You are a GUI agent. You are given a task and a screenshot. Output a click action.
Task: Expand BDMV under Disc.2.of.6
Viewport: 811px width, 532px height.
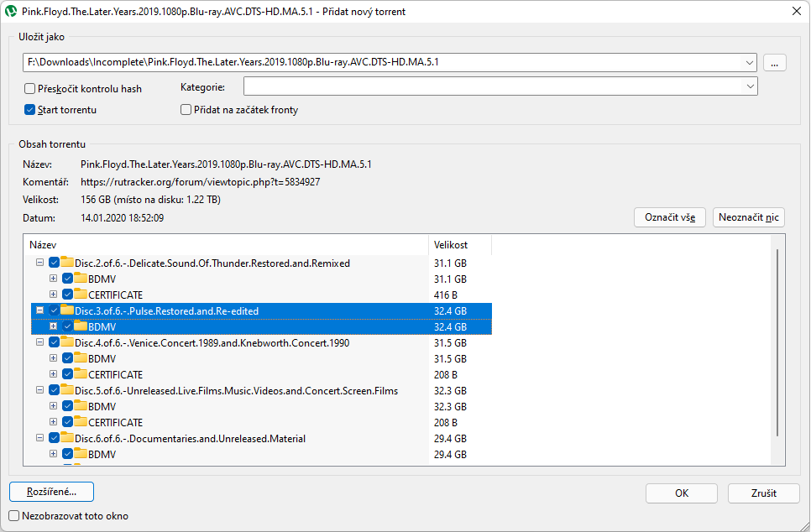[53, 278]
